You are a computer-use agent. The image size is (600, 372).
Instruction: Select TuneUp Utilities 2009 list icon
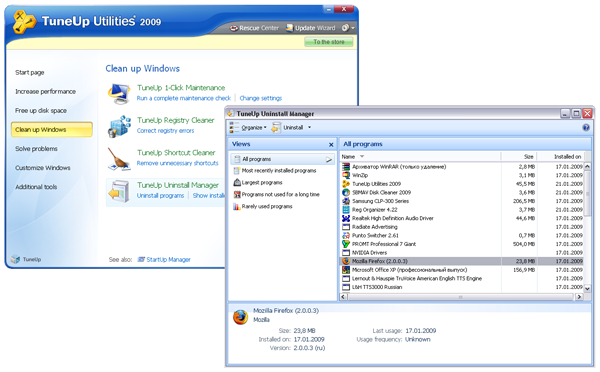[x=346, y=184]
